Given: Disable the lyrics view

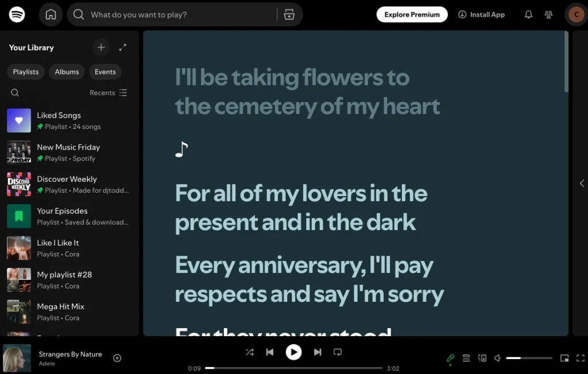Looking at the screenshot, I should coord(451,358).
